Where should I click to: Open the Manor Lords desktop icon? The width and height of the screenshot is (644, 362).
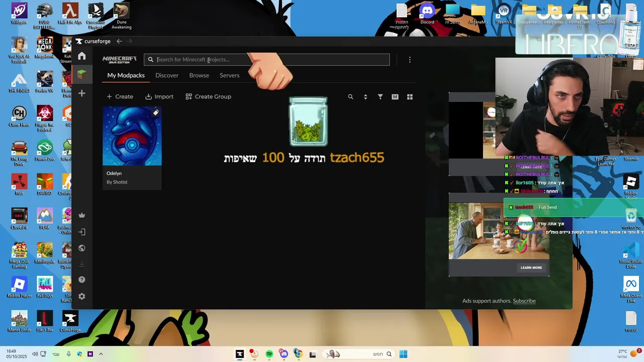19,322
